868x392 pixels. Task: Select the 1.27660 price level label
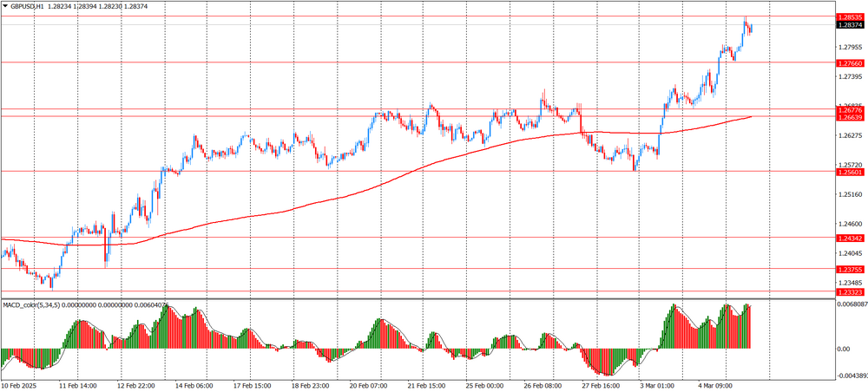click(850, 63)
